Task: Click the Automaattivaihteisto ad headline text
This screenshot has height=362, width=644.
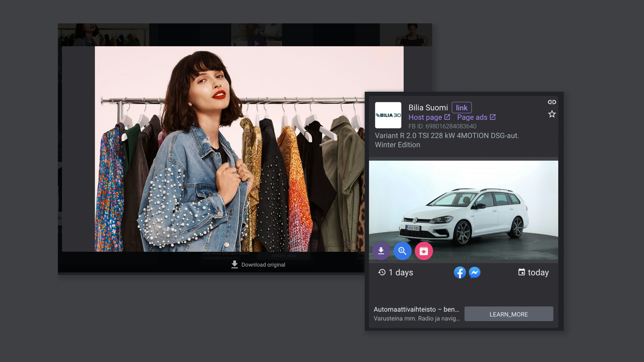Action: [416, 309]
